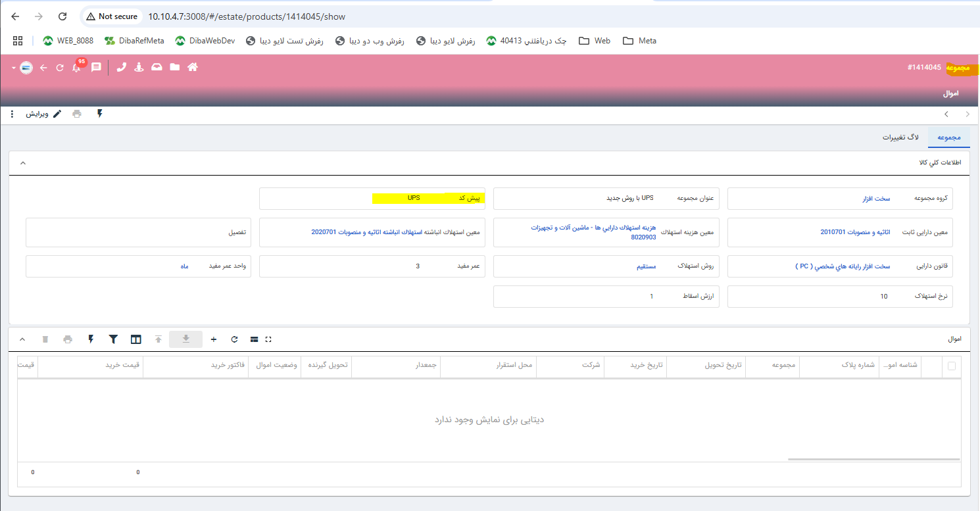
Task: Expand the grid to fullscreen
Action: (x=268, y=339)
